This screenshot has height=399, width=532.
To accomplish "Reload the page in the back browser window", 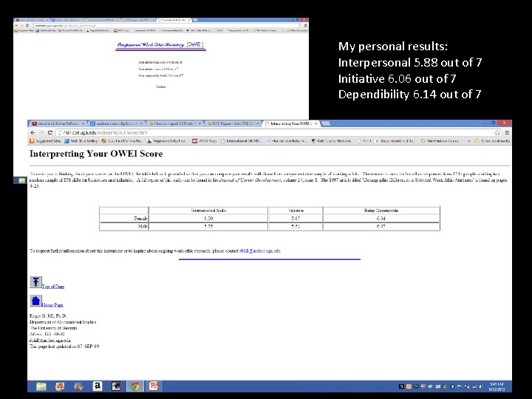I will coord(27,25).
